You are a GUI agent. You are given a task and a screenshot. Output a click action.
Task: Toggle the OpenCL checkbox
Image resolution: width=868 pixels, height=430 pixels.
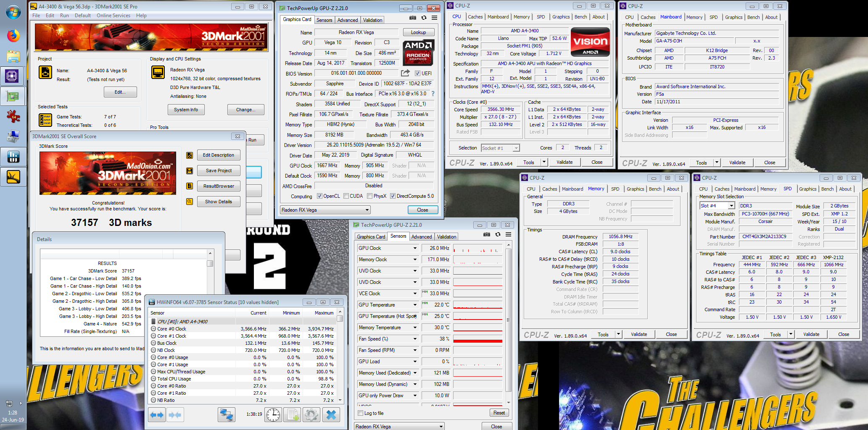(x=319, y=196)
